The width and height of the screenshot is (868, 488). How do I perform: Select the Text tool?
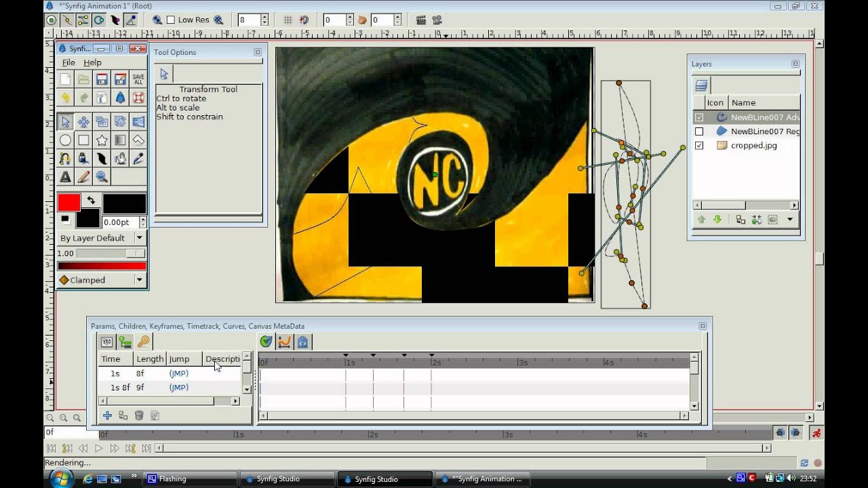(x=65, y=177)
